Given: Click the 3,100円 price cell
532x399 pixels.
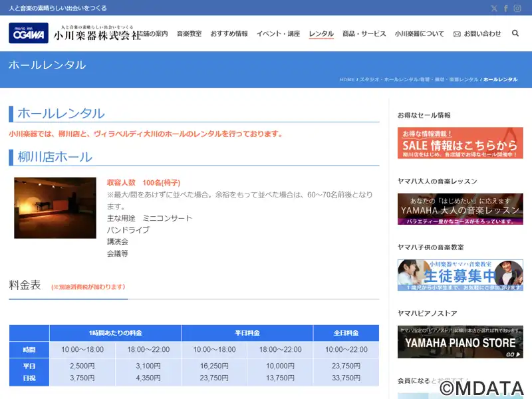Looking at the screenshot, I should 148,366.
